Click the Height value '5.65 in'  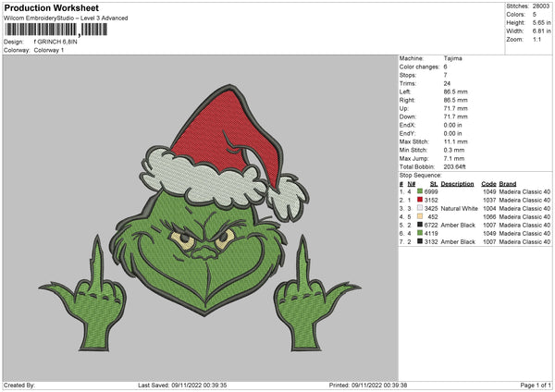tap(541, 22)
